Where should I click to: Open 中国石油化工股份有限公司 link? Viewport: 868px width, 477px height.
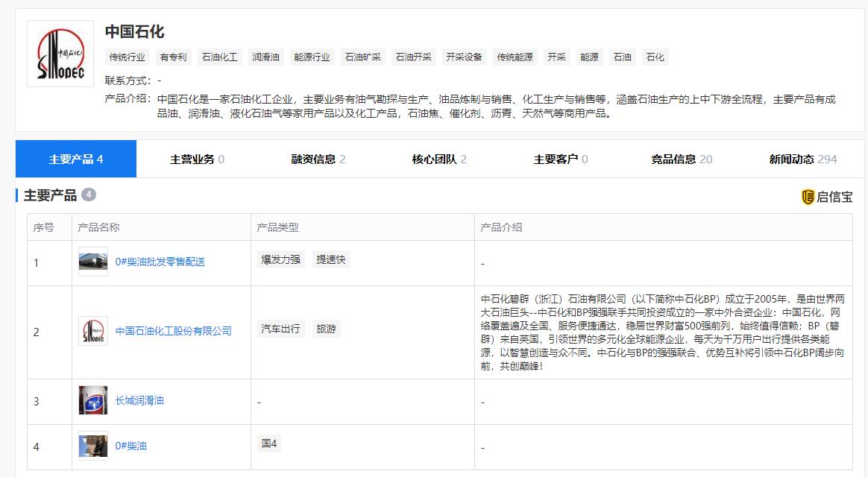pos(173,331)
